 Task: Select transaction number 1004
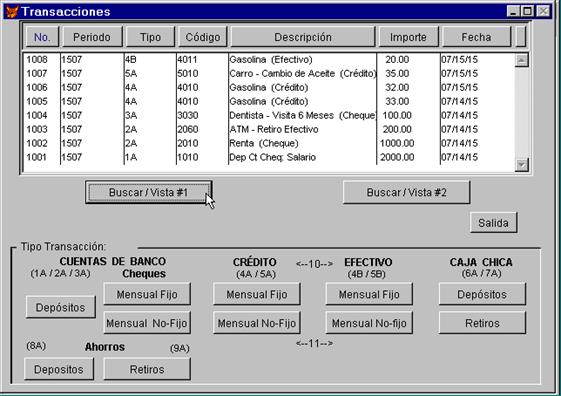(x=37, y=115)
